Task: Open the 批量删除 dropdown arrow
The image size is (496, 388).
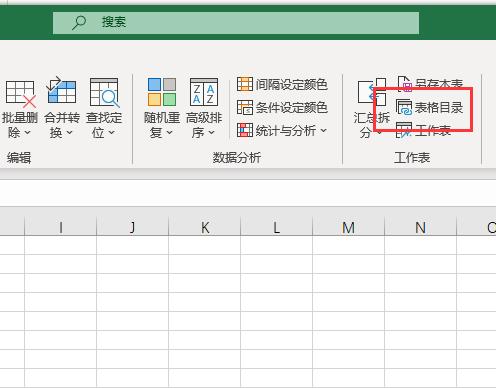Action: 28,133
